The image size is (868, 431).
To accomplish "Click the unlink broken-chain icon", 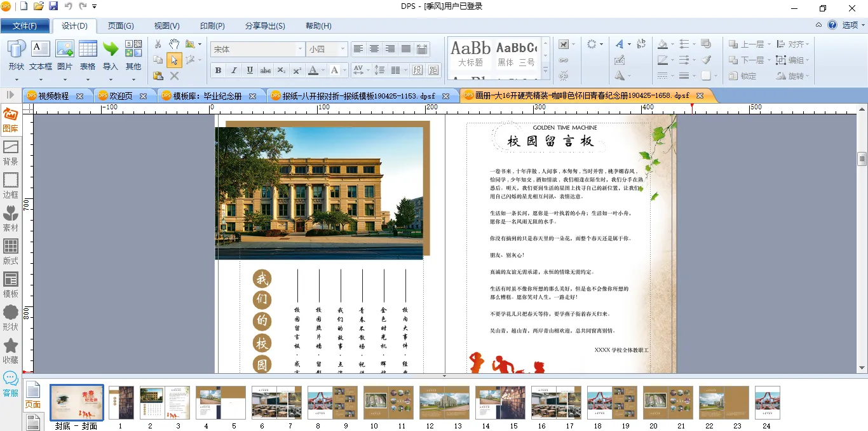I will pos(564,76).
